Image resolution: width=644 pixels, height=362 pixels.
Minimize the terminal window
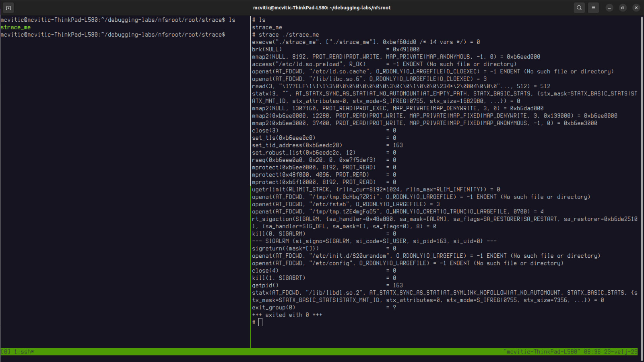click(609, 8)
